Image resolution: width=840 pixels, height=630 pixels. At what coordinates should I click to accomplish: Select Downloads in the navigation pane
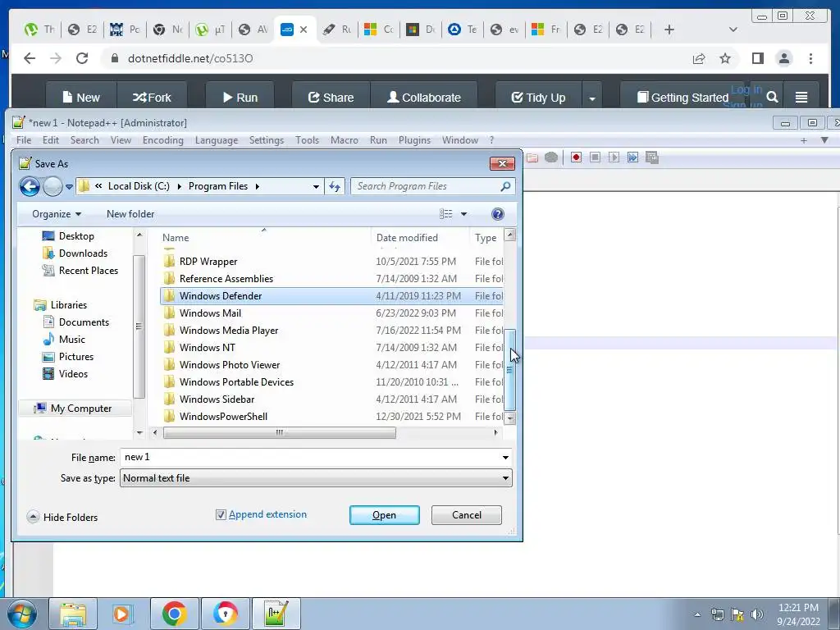(83, 253)
